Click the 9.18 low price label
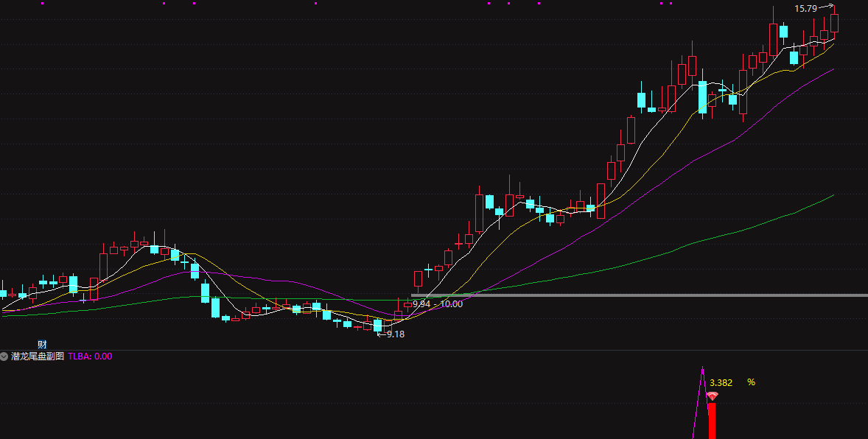 point(396,334)
